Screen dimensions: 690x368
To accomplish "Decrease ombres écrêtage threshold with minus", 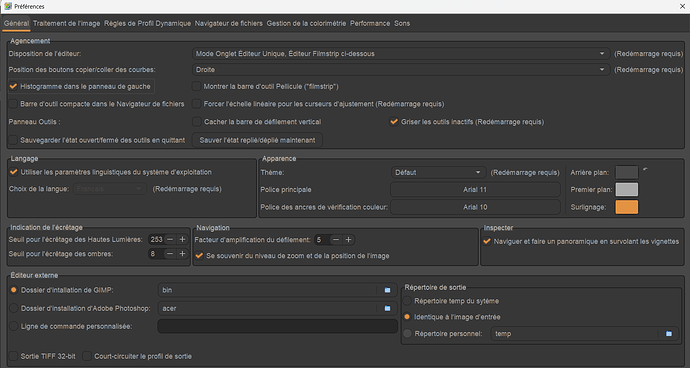I will [x=170, y=254].
